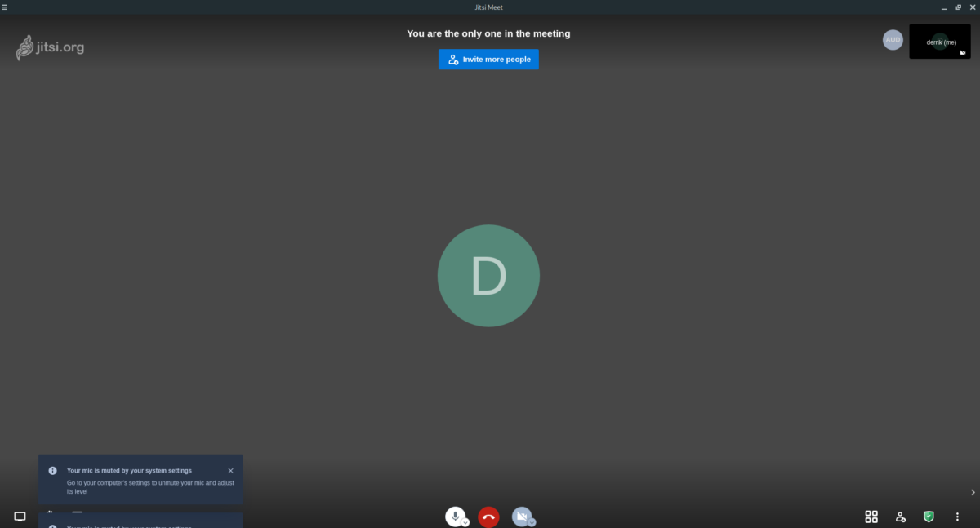The image size is (980, 528).
Task: Dismiss the mic muted notification
Action: click(x=230, y=470)
